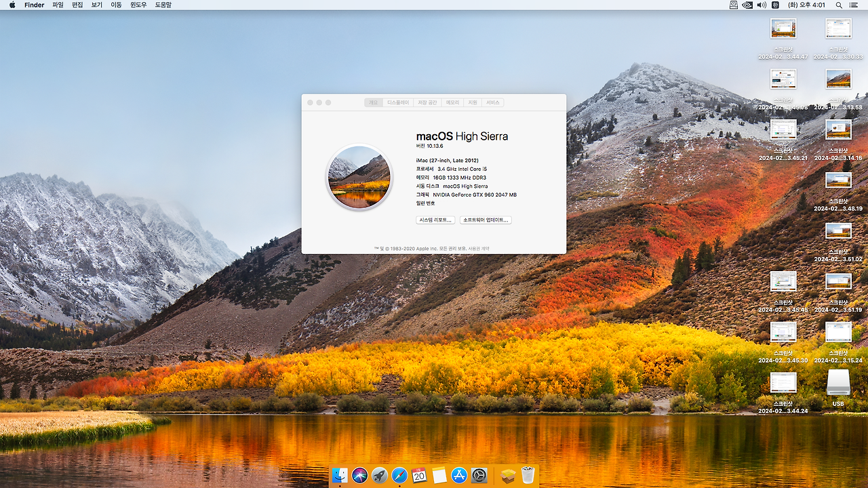Click the 16GB 1333 MHz DDR3 text
This screenshot has height=488, width=868.
click(x=460, y=178)
